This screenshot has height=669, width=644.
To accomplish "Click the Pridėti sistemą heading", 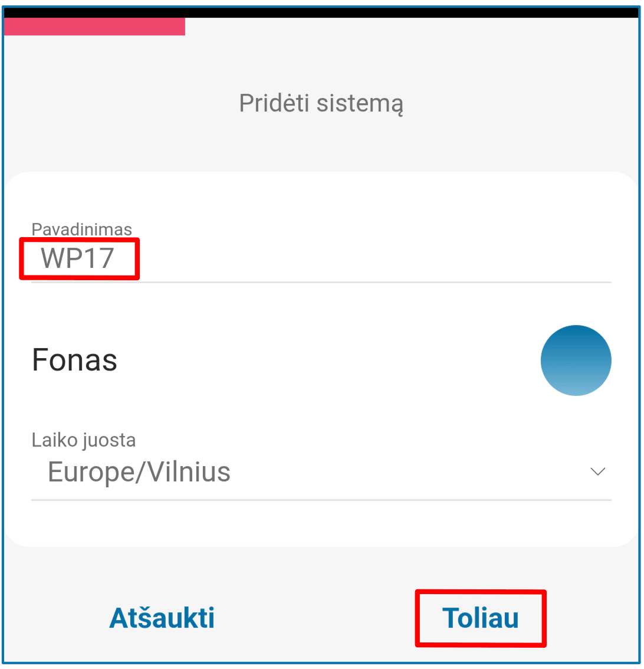I will (321, 103).
